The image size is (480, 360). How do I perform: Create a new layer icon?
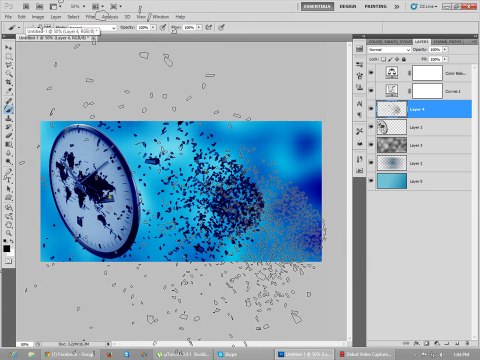[x=457, y=343]
